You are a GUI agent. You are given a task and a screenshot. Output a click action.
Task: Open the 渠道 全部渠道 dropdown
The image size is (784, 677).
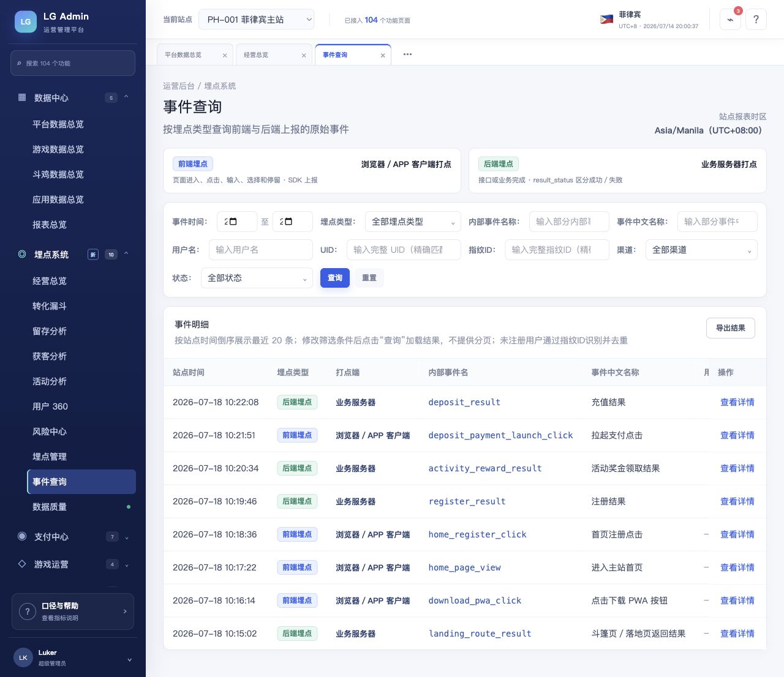pyautogui.click(x=701, y=250)
